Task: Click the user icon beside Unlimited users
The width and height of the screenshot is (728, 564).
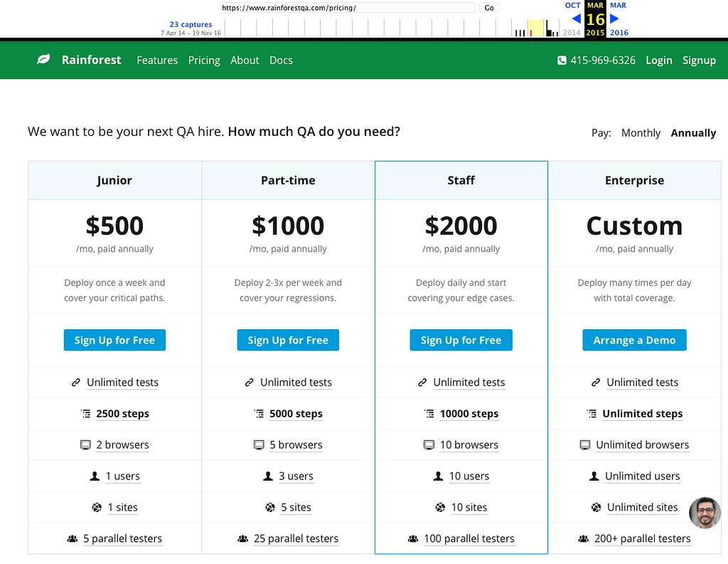Action: pos(594,477)
